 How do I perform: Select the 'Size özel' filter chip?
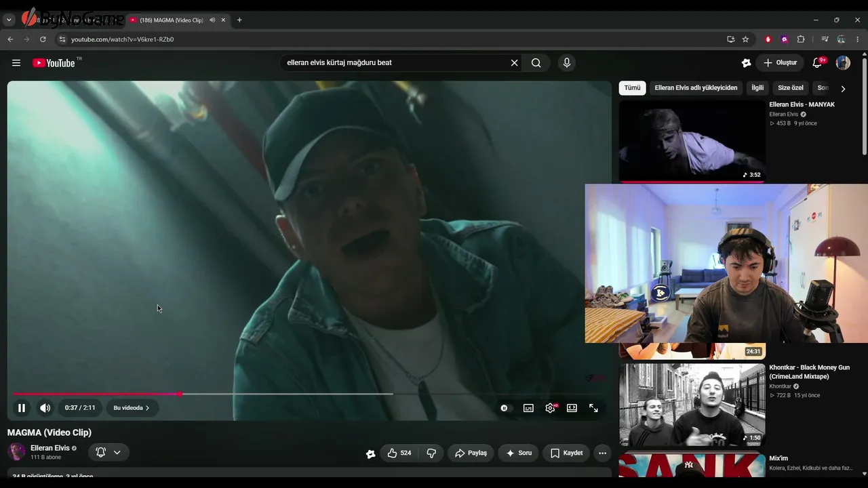[x=791, y=88]
